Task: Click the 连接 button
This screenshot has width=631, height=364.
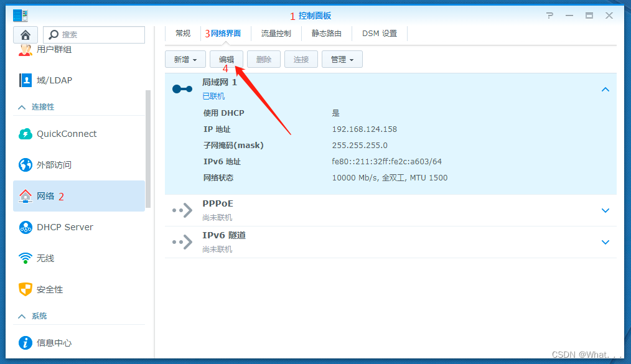Action: point(301,59)
